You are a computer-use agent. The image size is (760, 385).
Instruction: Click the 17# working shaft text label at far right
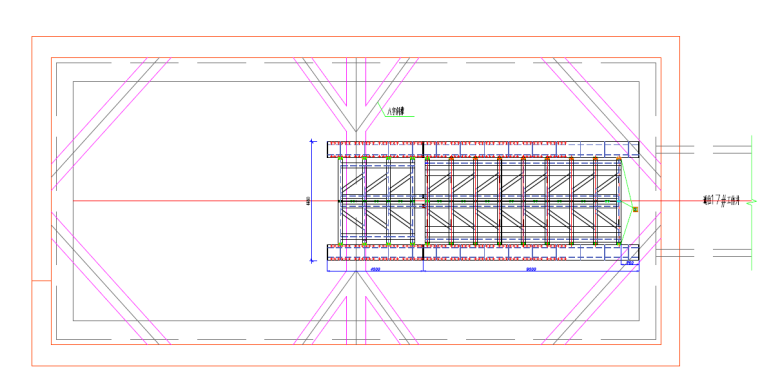[721, 201]
